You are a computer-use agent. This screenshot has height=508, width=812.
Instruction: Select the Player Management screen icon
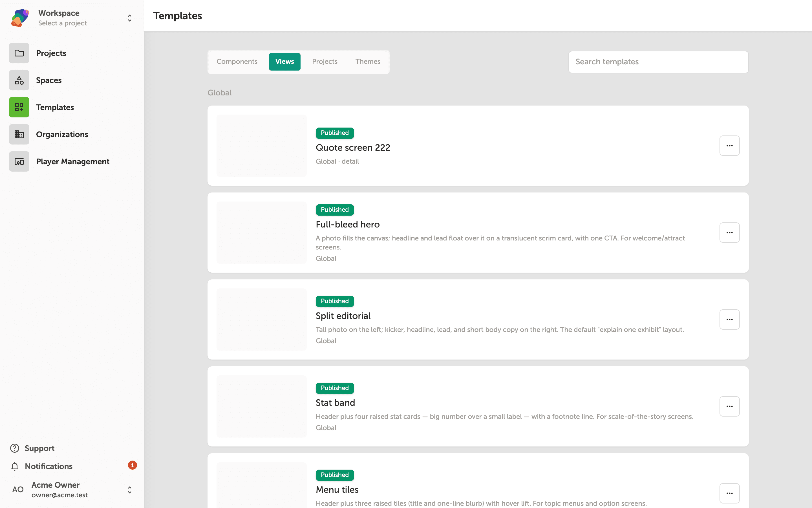(19, 162)
